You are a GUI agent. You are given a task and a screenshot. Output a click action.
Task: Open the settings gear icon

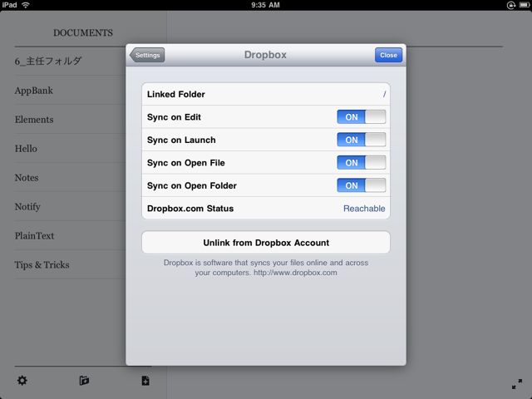(22, 381)
